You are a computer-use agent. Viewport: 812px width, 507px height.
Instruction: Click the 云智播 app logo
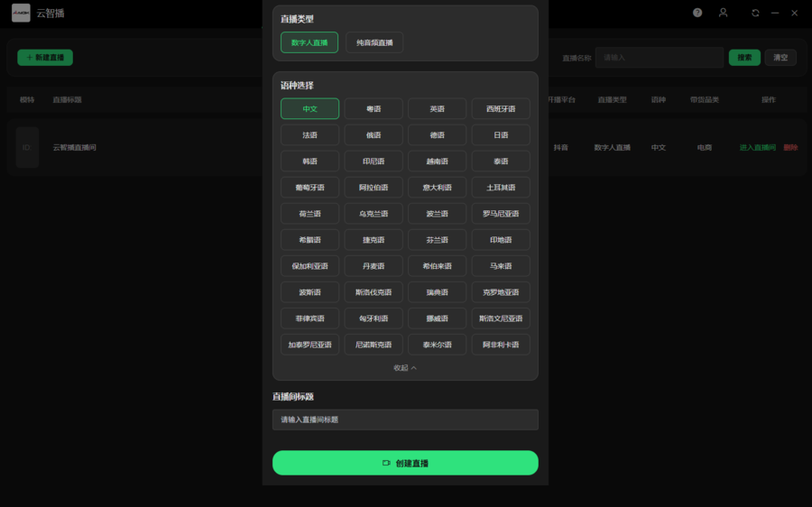(x=22, y=13)
